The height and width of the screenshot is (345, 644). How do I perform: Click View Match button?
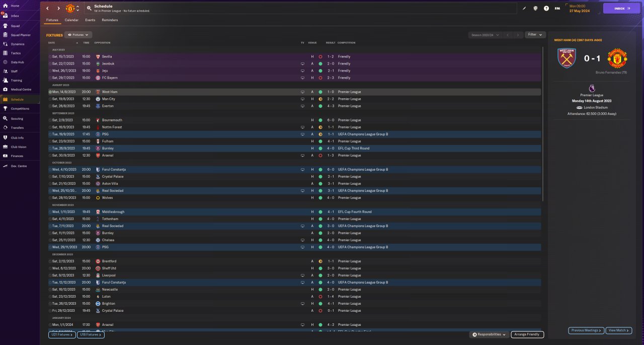click(x=619, y=330)
